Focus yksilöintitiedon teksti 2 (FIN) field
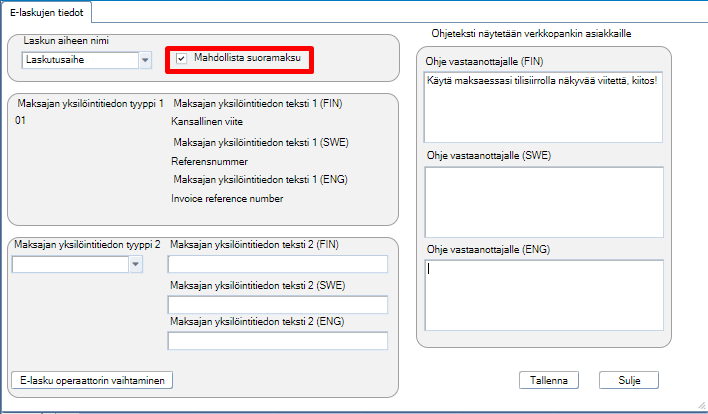This screenshot has height=414, width=708. [278, 264]
